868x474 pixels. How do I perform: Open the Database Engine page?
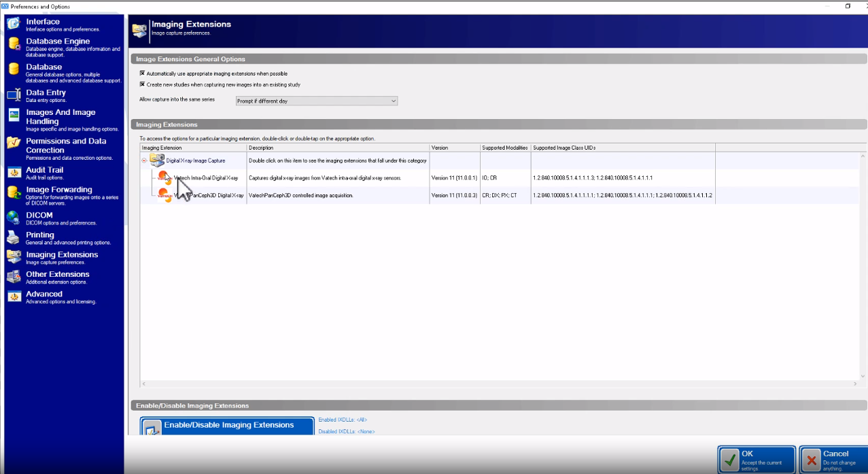63,46
